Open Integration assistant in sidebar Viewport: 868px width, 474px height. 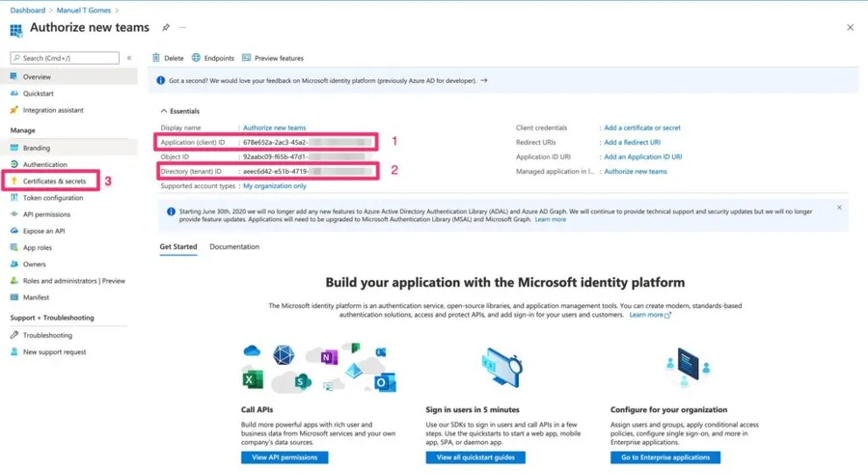click(53, 110)
